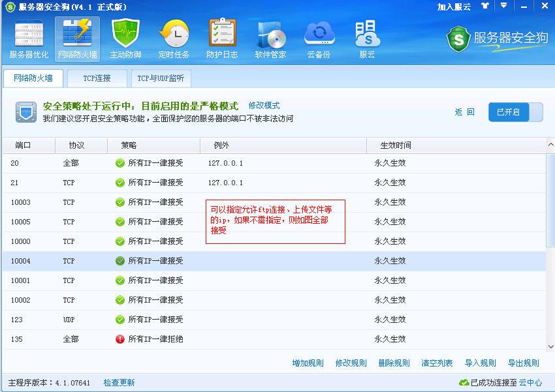Select the port 135 cell
Image resolution: width=555 pixels, height=392 pixels.
tap(16, 339)
